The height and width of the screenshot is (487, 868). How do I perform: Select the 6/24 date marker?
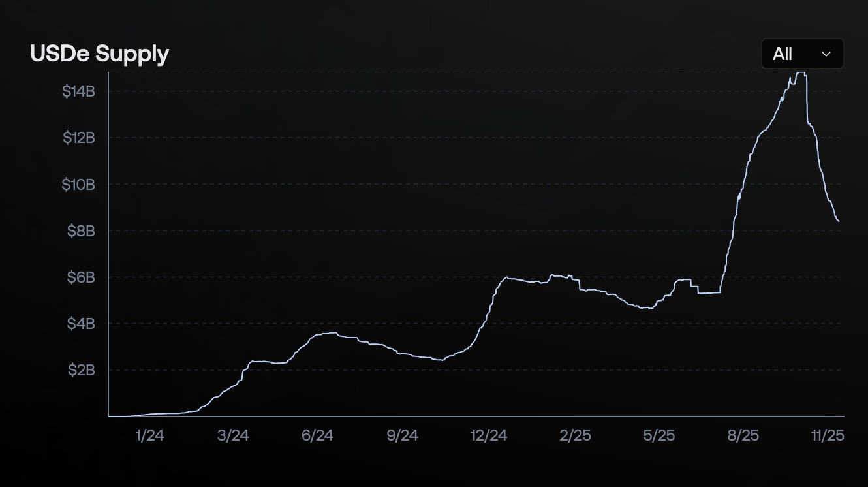[318, 435]
